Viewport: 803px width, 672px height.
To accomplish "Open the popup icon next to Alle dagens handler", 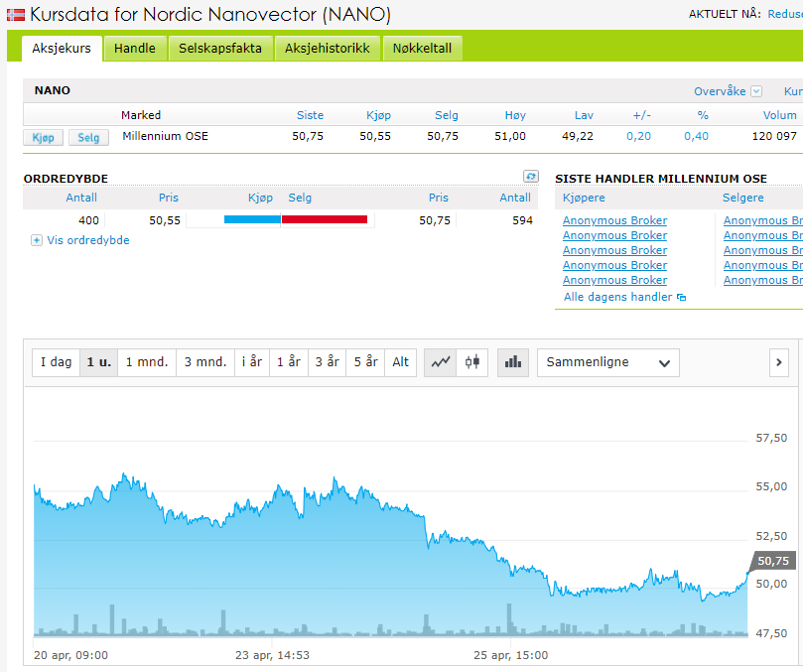I will pyautogui.click(x=682, y=298).
